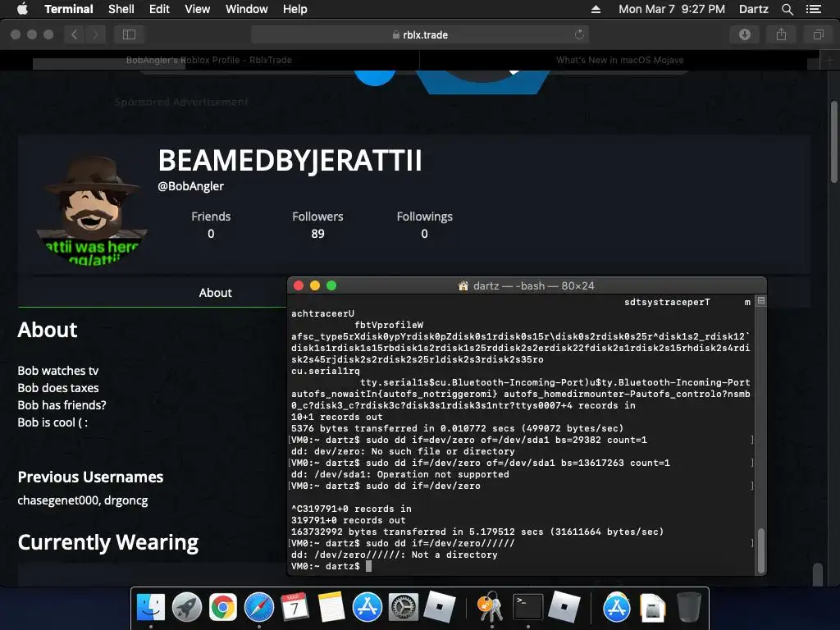
Task: Go forward in Safari
Action: pos(95,34)
